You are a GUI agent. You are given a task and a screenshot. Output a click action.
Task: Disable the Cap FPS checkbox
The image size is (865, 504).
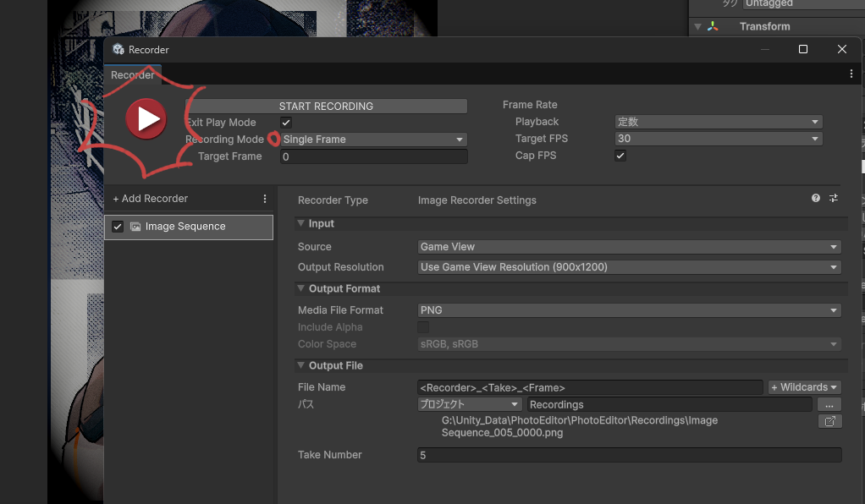(620, 156)
